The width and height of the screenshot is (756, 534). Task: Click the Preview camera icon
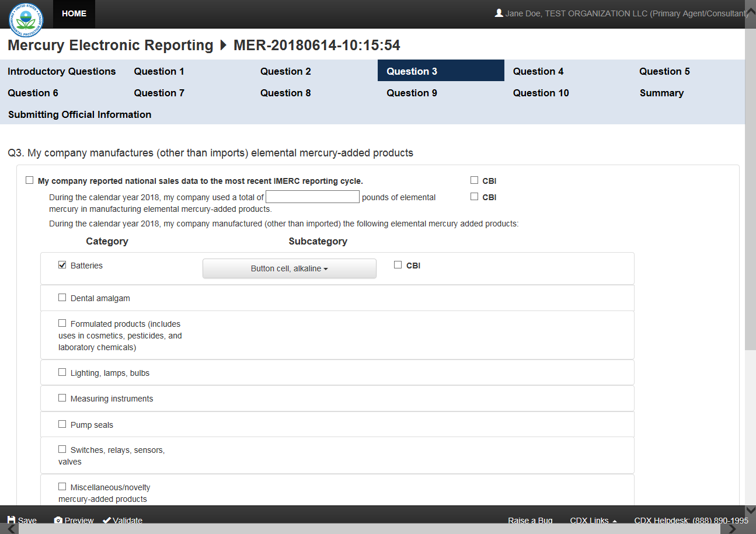point(58,520)
